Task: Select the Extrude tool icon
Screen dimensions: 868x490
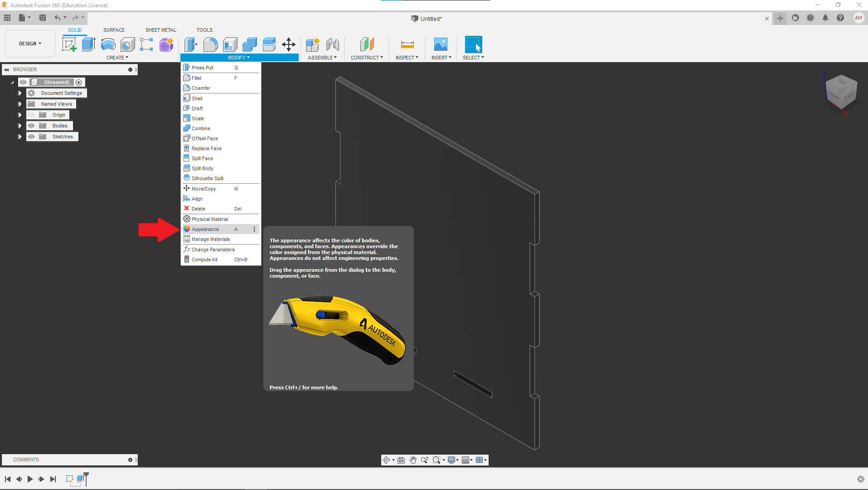Action: [88, 44]
